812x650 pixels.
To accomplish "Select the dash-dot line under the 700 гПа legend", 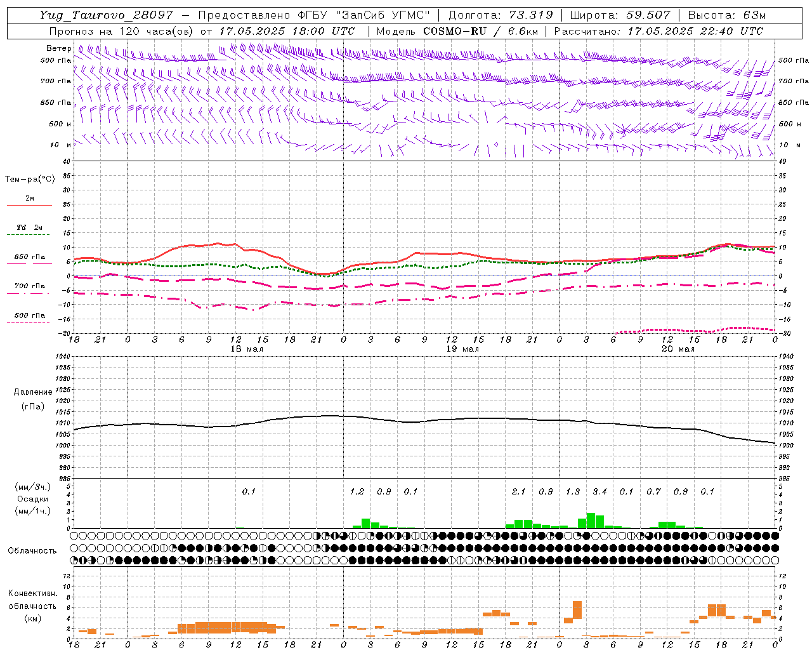I will [29, 293].
